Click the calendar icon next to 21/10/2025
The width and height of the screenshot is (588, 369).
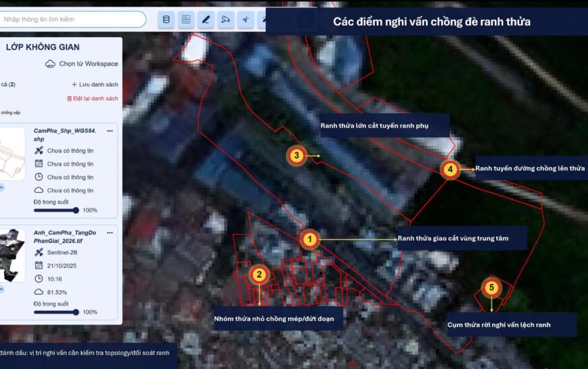(x=38, y=266)
